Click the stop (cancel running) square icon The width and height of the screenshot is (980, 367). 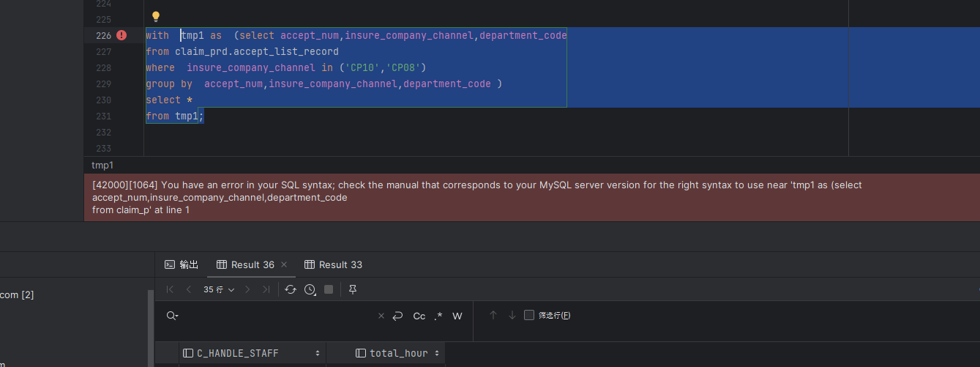click(x=329, y=289)
